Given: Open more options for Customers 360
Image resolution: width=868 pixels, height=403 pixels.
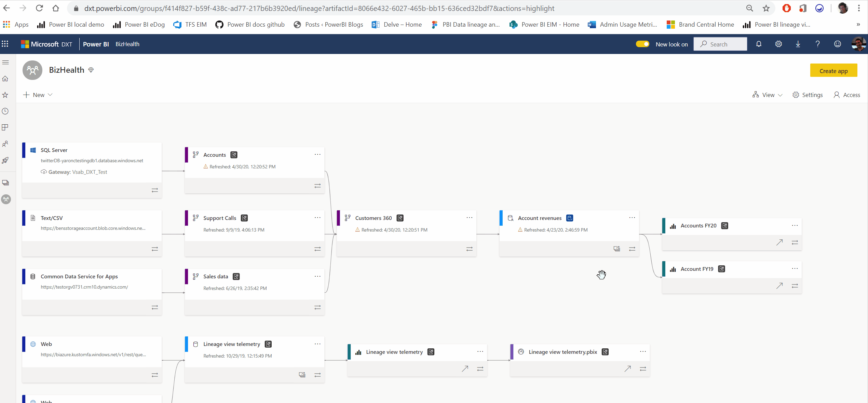Looking at the screenshot, I should 469,218.
